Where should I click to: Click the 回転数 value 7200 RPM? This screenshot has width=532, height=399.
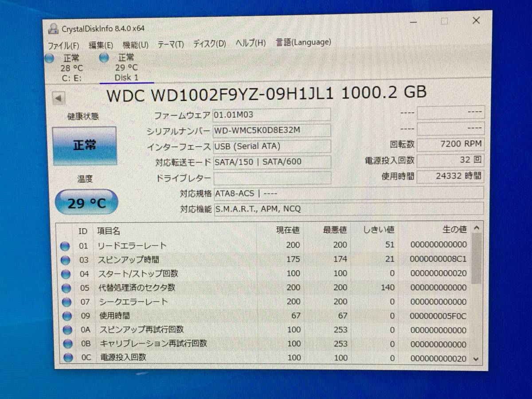[x=450, y=144]
